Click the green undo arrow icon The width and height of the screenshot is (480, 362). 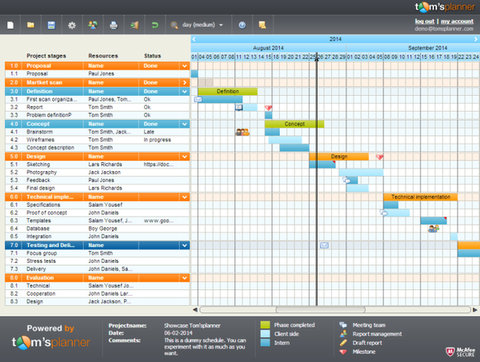[x=155, y=25]
